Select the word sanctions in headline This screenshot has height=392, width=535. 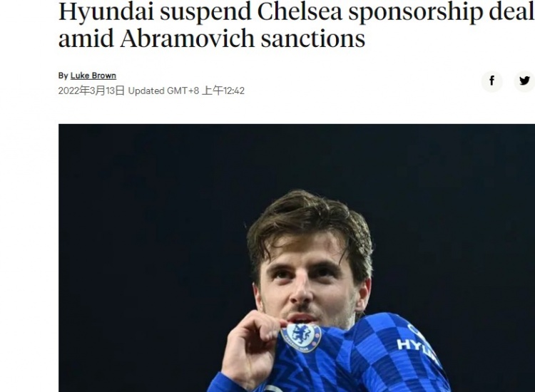click(x=313, y=38)
